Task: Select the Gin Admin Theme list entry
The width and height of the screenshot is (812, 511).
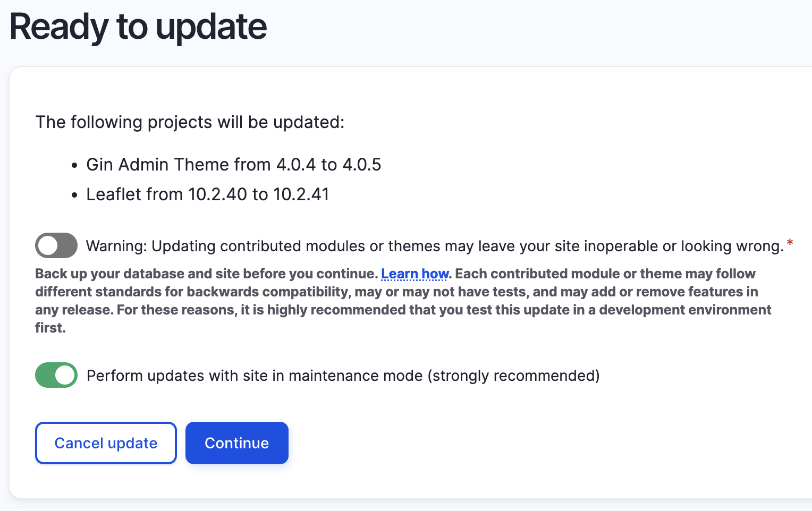Action: click(x=233, y=165)
